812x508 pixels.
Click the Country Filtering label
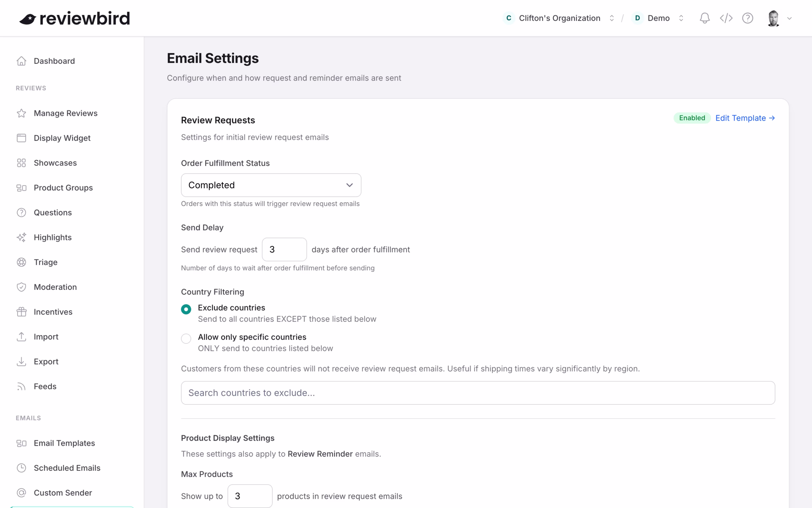[x=213, y=292]
